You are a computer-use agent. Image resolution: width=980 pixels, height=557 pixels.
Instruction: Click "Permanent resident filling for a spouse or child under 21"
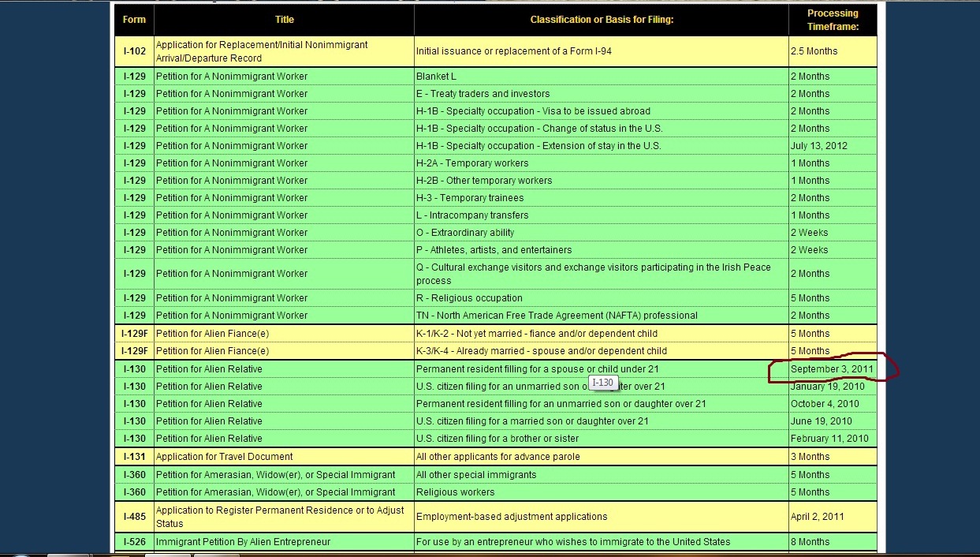click(538, 369)
